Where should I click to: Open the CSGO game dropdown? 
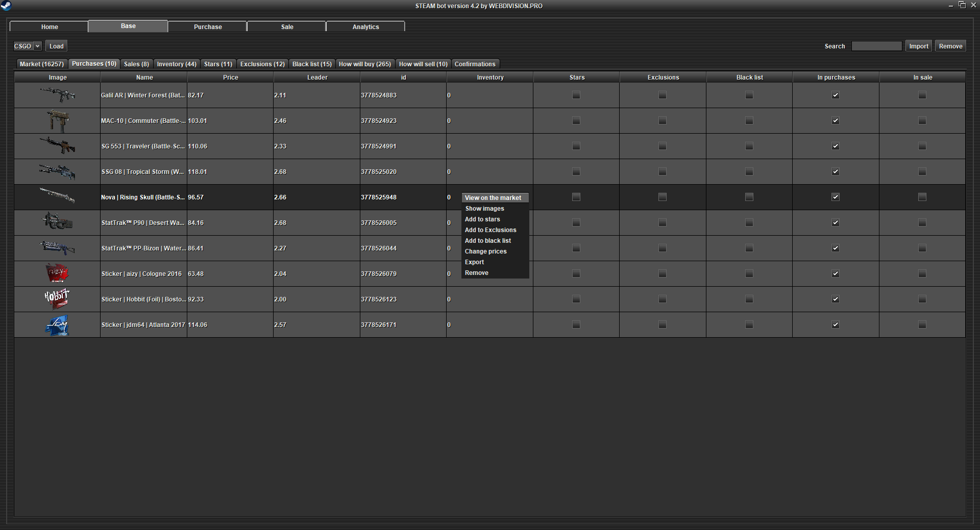pyautogui.click(x=27, y=46)
